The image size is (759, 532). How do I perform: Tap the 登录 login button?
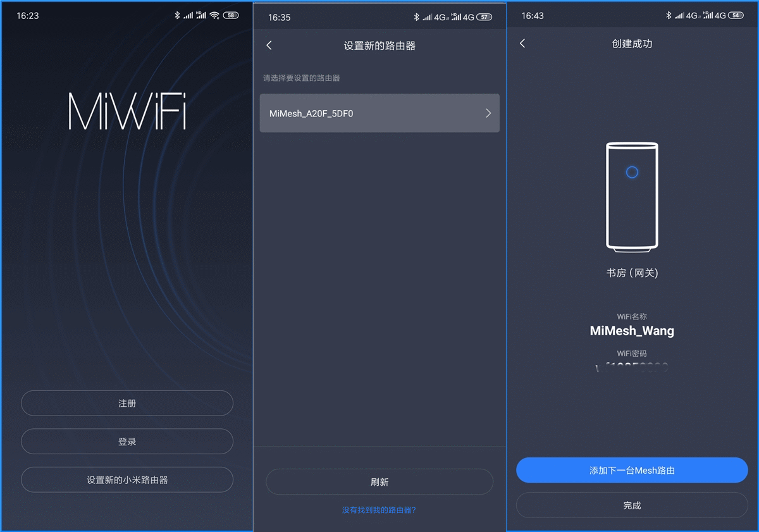pyautogui.click(x=127, y=442)
